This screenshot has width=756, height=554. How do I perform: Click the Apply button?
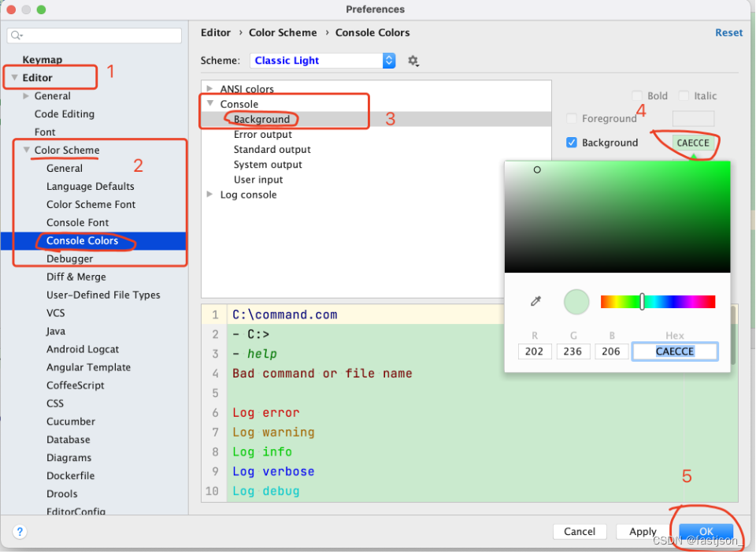[643, 531]
